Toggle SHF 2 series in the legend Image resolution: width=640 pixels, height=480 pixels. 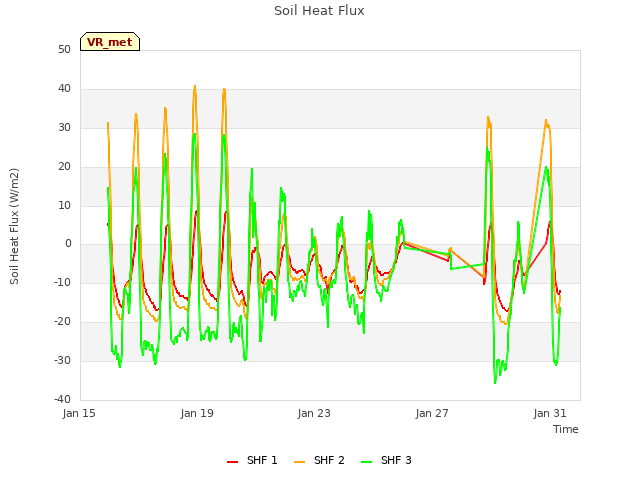pos(319,461)
